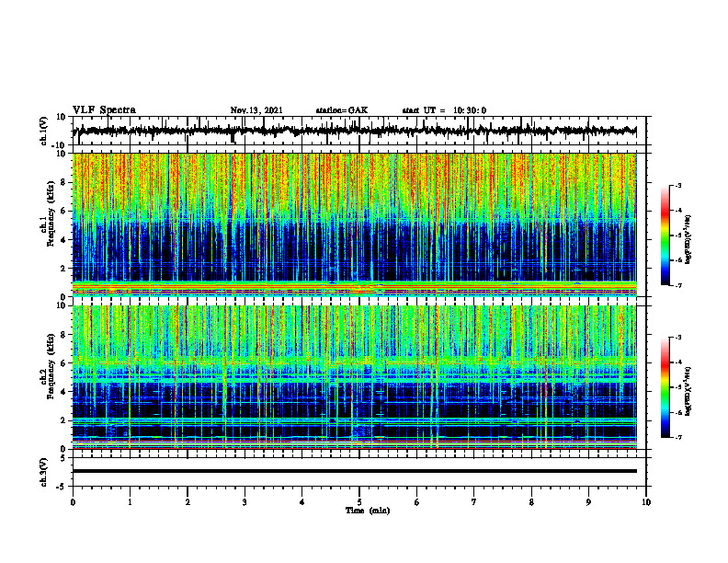Click the "station=GAK" header label
Viewport: 728px width, 563px height.
342,110
